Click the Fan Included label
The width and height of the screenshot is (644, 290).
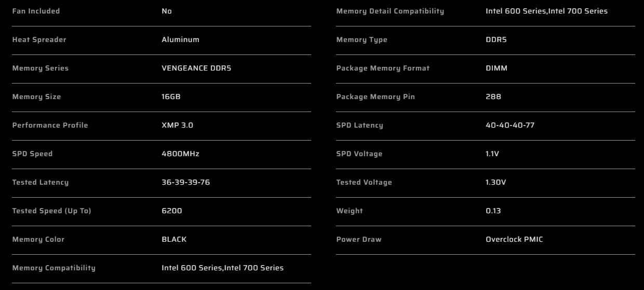click(x=36, y=11)
